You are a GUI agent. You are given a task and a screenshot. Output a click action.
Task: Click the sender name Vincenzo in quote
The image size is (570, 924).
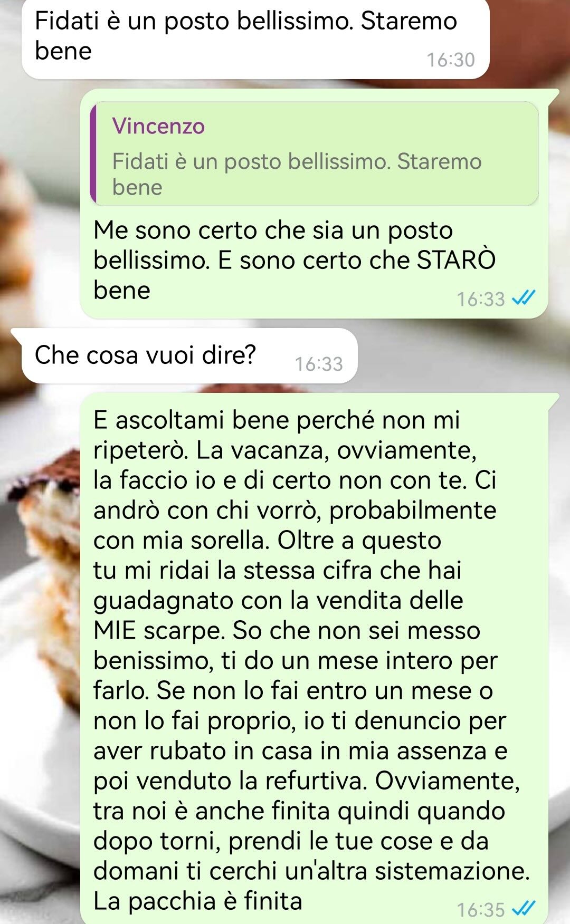[x=158, y=126]
